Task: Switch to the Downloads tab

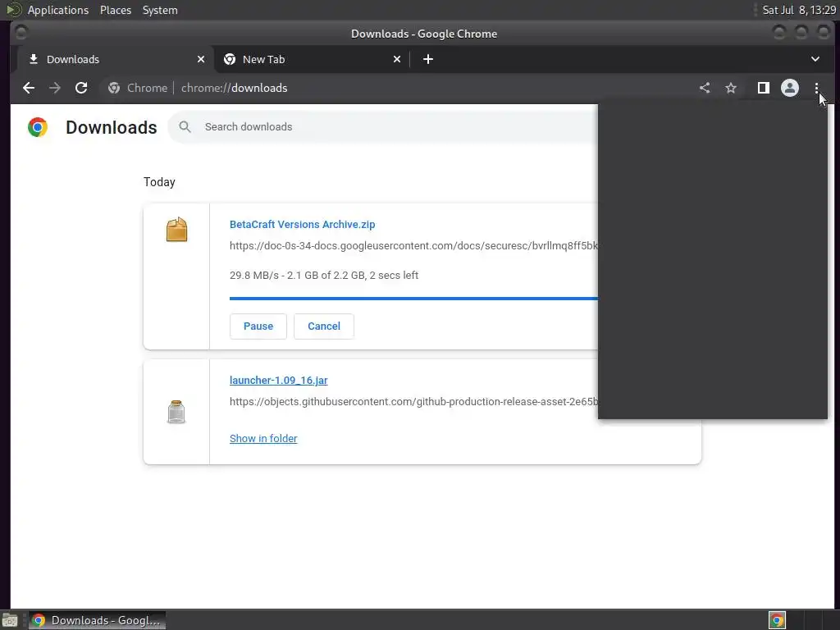Action: click(116, 59)
